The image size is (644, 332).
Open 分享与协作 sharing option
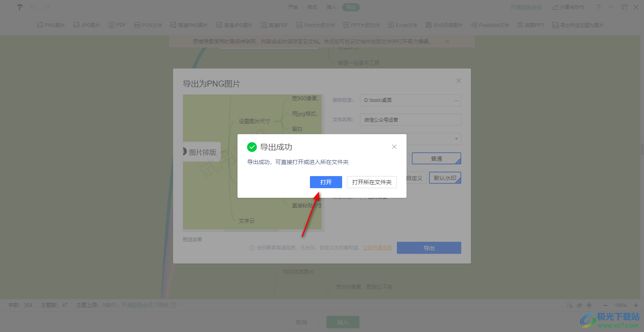tap(568, 7)
